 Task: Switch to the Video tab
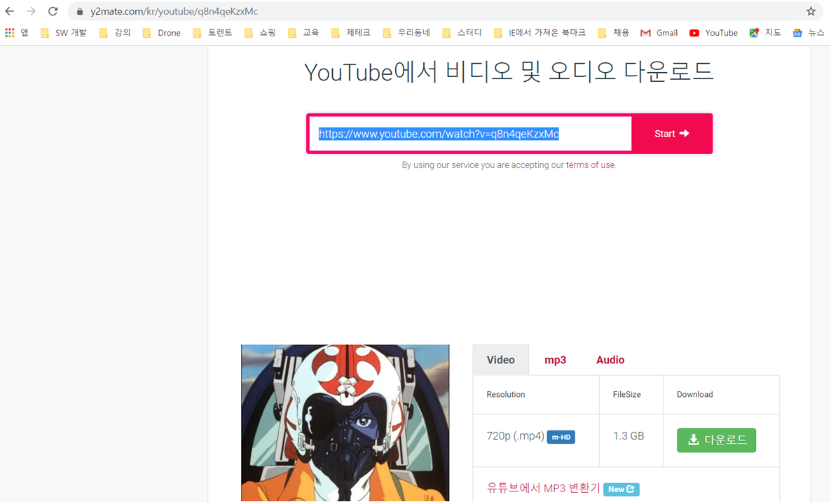[501, 360]
